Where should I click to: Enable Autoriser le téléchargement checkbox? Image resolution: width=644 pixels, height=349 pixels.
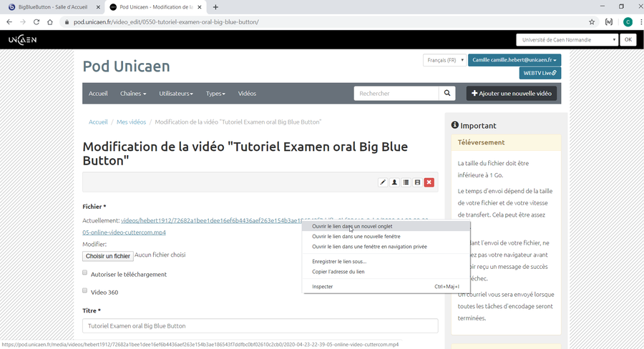pyautogui.click(x=85, y=272)
